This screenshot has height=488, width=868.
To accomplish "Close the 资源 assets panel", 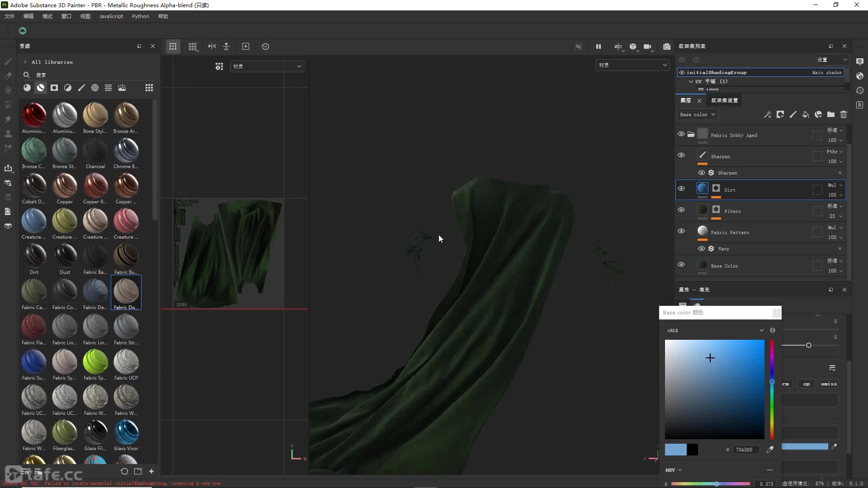I will click(153, 46).
